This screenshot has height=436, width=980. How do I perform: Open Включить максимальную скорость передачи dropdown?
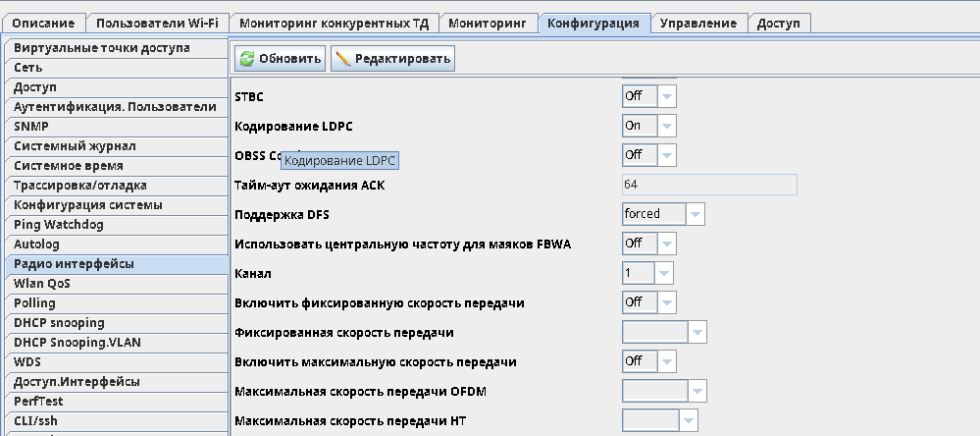coord(667,361)
